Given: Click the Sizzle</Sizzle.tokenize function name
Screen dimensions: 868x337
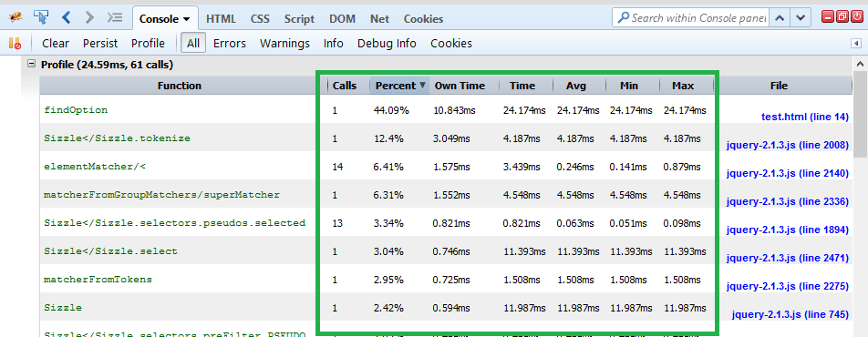Looking at the screenshot, I should [117, 138].
